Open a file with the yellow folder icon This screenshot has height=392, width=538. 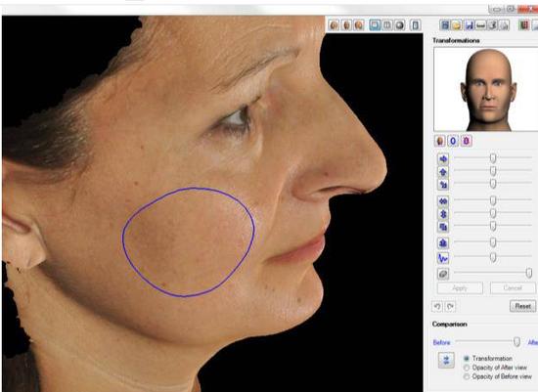[x=457, y=25]
